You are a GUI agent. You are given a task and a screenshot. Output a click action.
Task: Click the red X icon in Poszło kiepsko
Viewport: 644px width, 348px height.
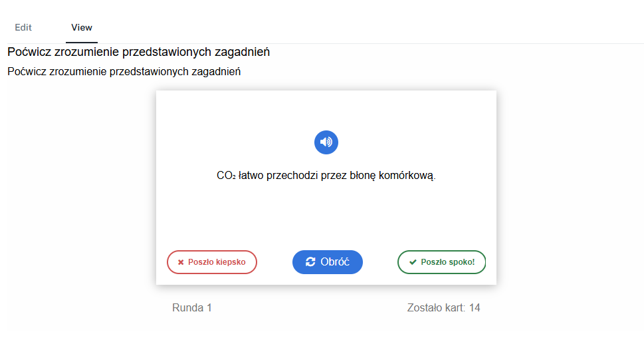[181, 262]
